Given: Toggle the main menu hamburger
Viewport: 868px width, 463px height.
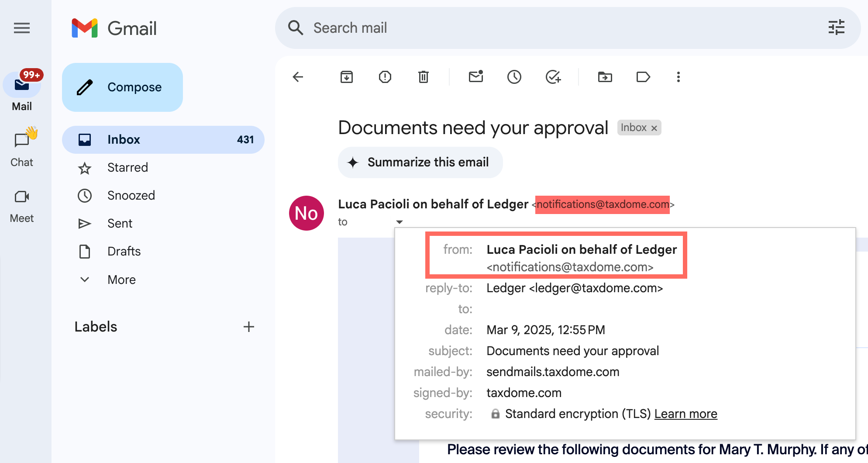Looking at the screenshot, I should click(x=22, y=28).
